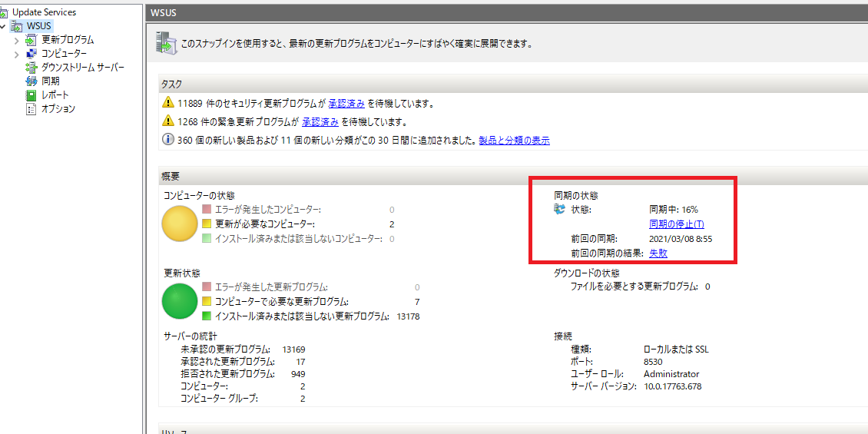The height and width of the screenshot is (434, 868).
Task: Click the コンピューター tree icon
Action: pos(31,54)
